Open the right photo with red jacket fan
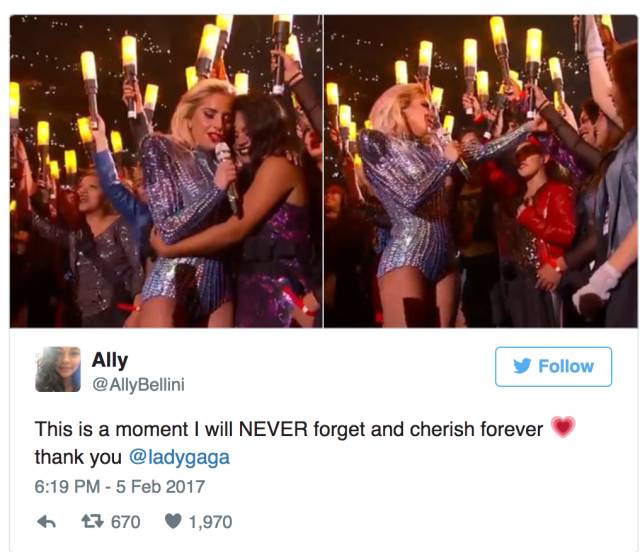The image size is (640, 552). [x=480, y=171]
